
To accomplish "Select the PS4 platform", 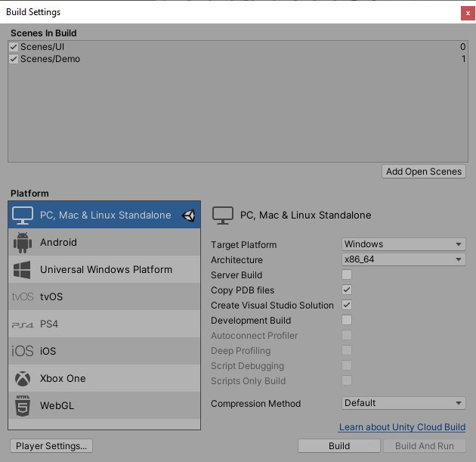I will [x=104, y=324].
